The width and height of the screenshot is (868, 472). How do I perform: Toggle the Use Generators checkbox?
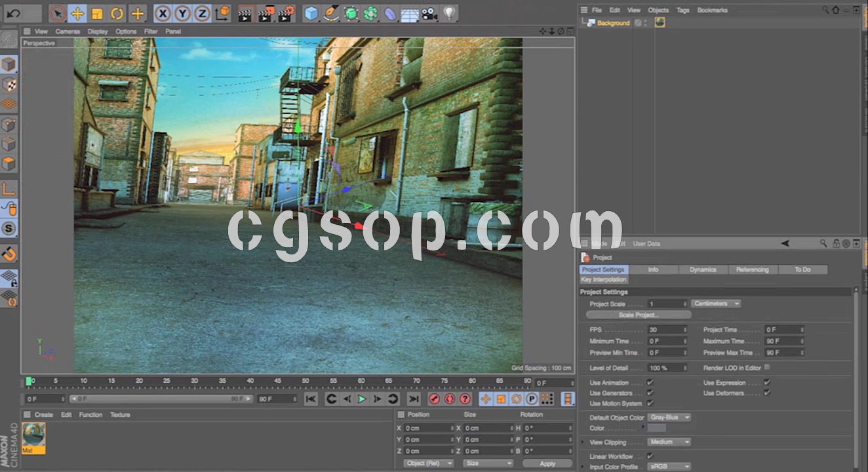[x=650, y=393]
